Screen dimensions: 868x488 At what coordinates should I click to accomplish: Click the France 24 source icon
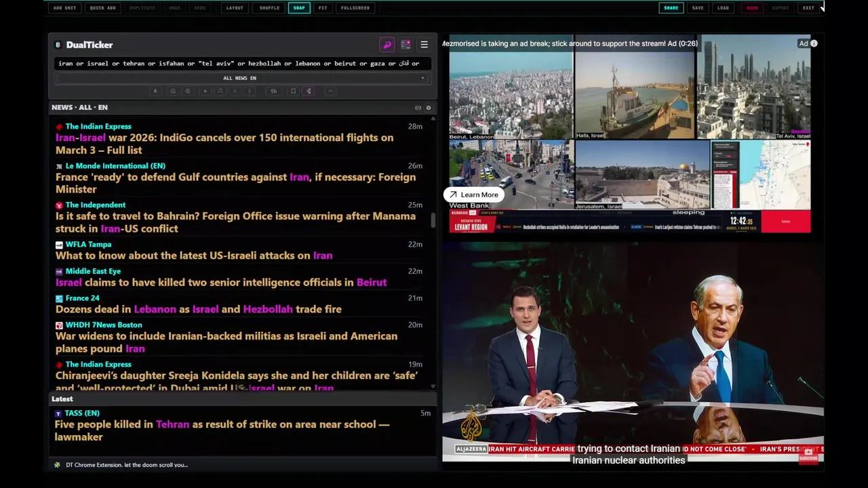tap(59, 298)
